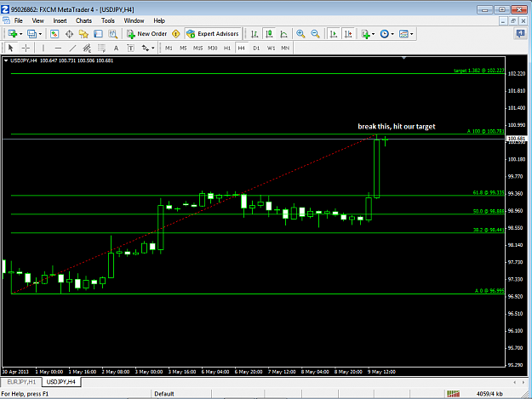Expand the Profiles dropdown arrow

(x=40, y=34)
